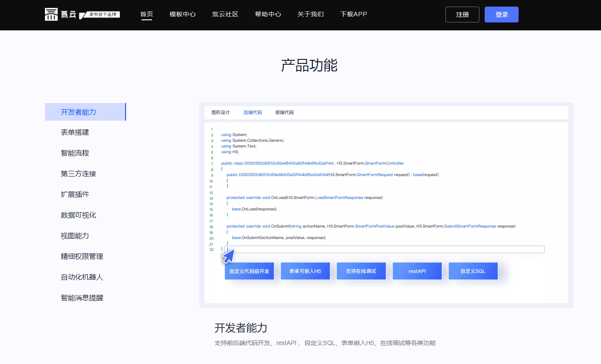Go to 模板中心 in top navigation
Viewport: 601px width, 364px height.
[x=182, y=14]
